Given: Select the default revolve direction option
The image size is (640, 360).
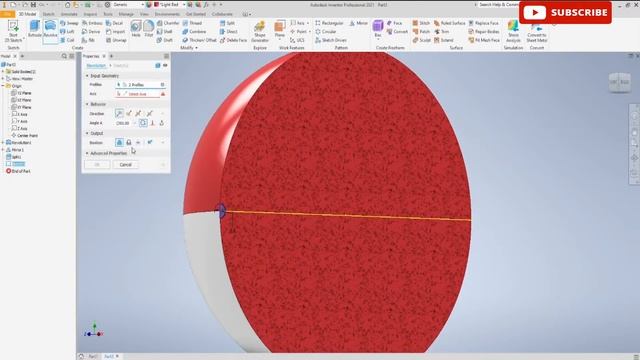Looking at the screenshot, I should [x=119, y=113].
